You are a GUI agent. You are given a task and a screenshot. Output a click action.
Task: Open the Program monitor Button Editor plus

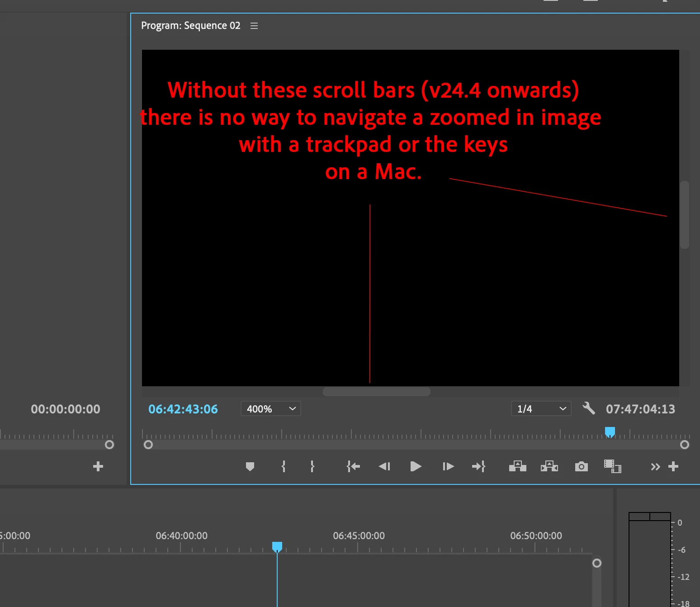click(673, 466)
